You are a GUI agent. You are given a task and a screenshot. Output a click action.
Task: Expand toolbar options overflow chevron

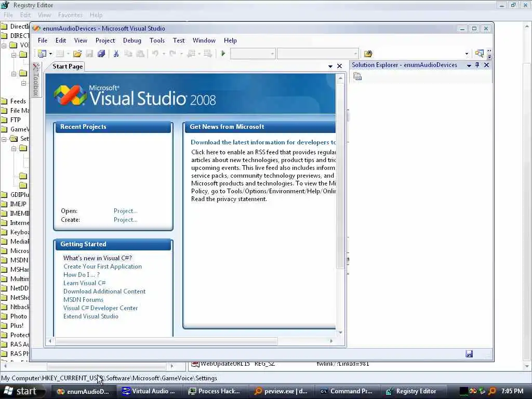(489, 54)
